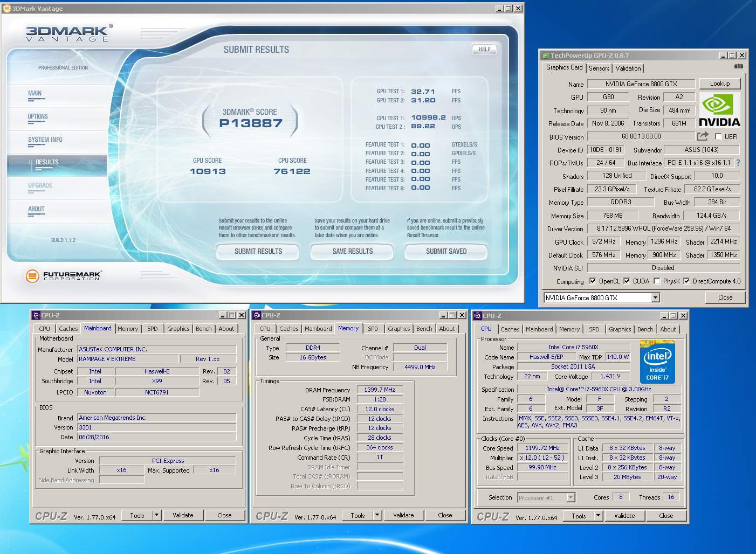Minimize the 3DMark Vantage window

tap(499, 9)
